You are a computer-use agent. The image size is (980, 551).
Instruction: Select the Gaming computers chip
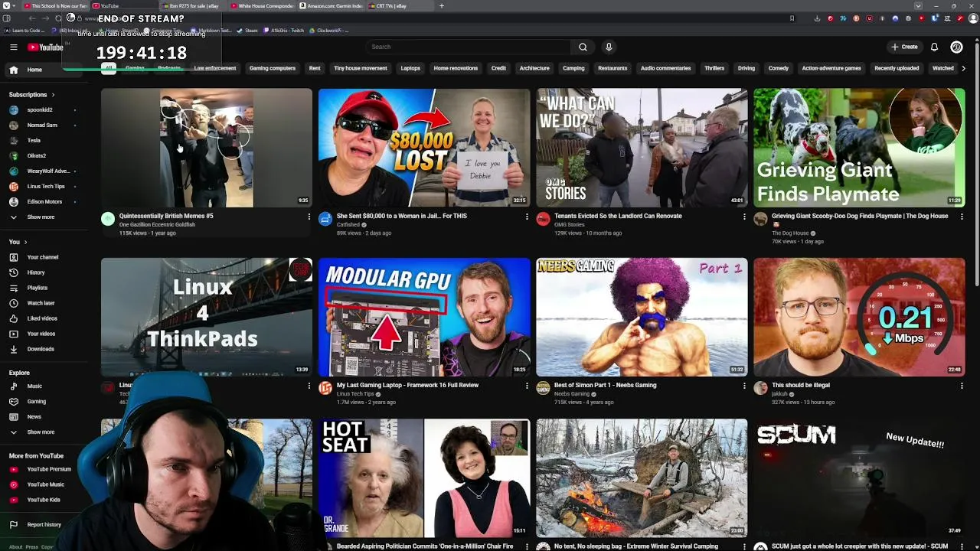pyautogui.click(x=272, y=68)
